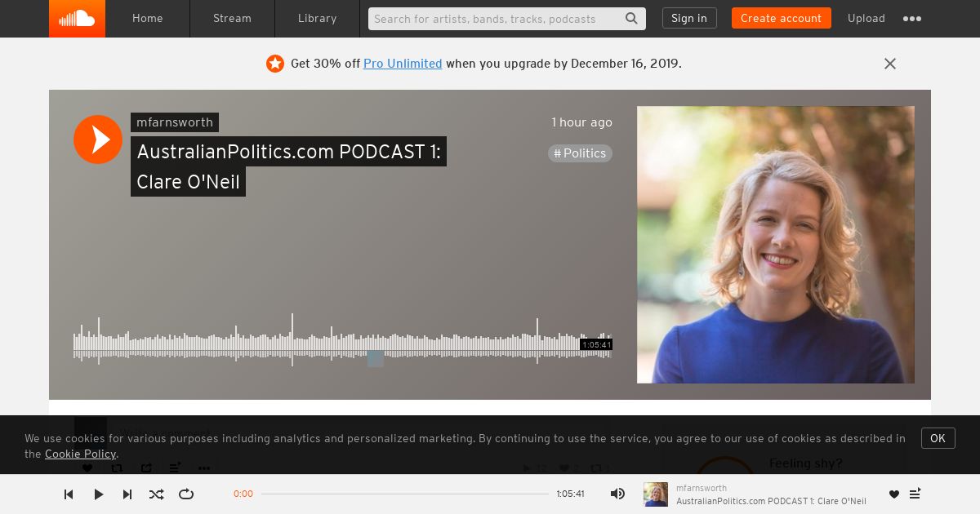Open the SoundCloud logo home link
This screenshot has width=980, height=514.
pos(77,19)
